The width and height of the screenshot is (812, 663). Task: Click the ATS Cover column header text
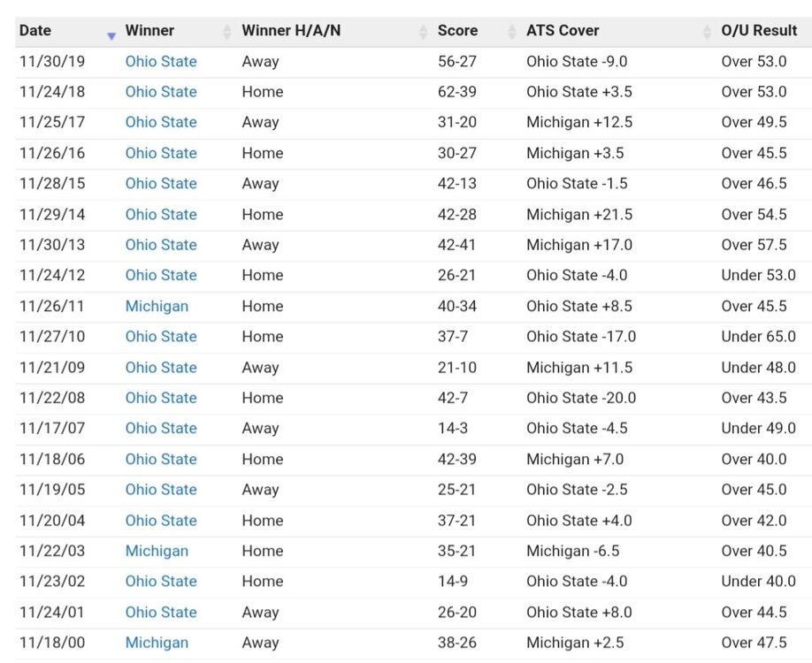pos(563,30)
